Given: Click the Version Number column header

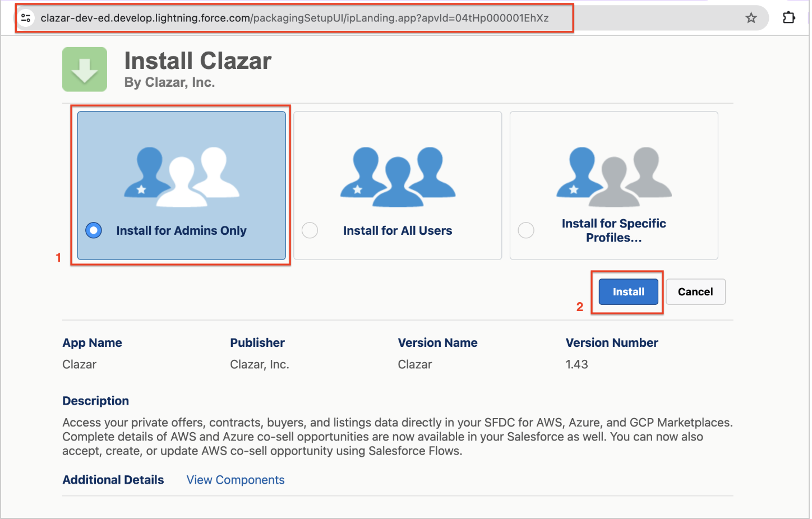Looking at the screenshot, I should [612, 343].
